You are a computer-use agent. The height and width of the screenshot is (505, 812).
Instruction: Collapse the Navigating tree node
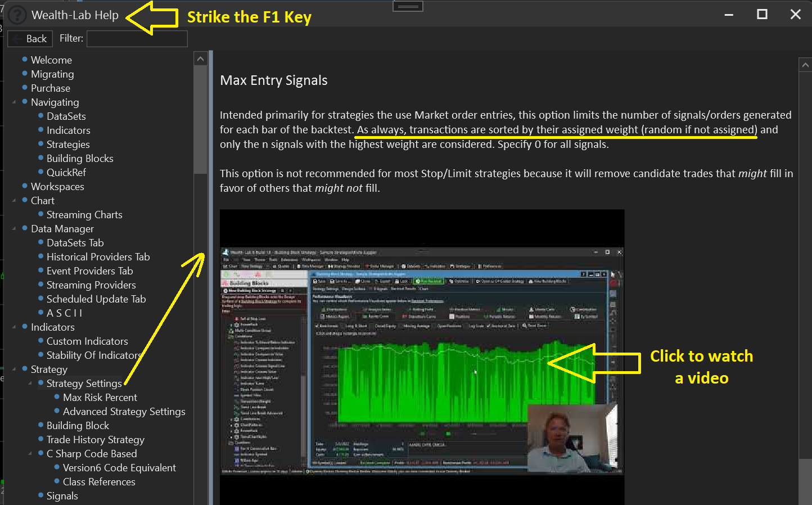(x=14, y=102)
